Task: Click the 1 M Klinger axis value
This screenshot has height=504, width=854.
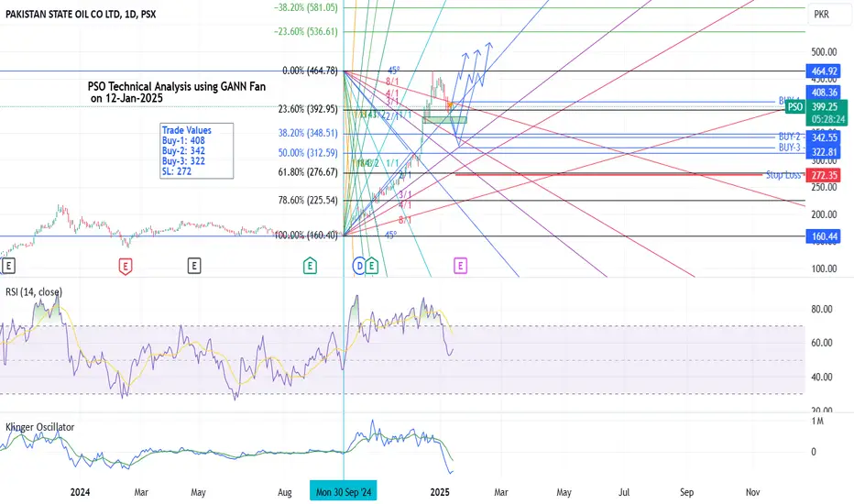Action: (x=817, y=422)
